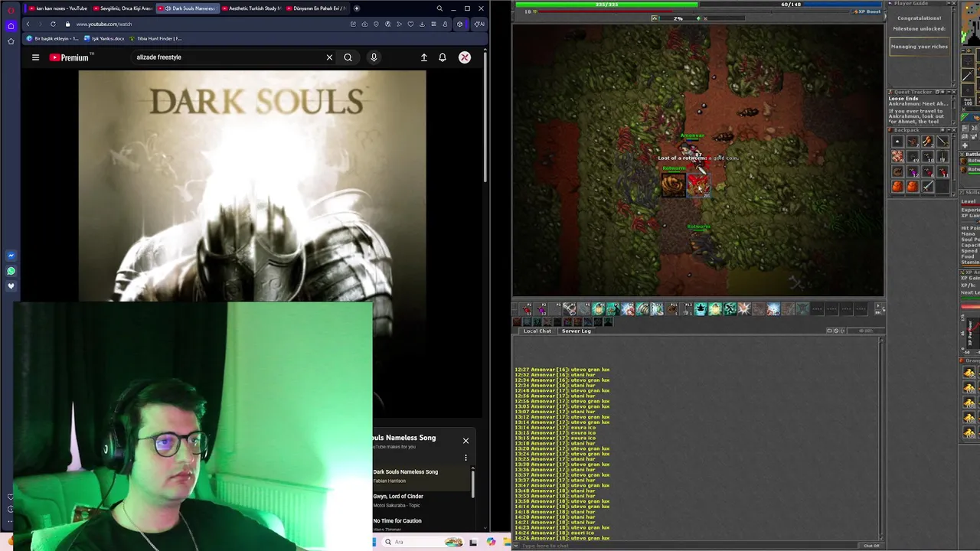Screen dimensions: 980x551
Task: Clear the YouTube search query
Action: coord(329,57)
